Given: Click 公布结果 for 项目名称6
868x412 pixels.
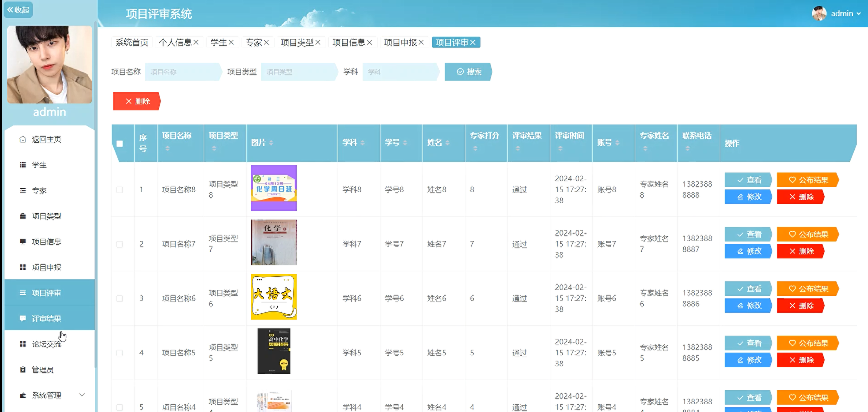Looking at the screenshot, I should click(x=808, y=289).
